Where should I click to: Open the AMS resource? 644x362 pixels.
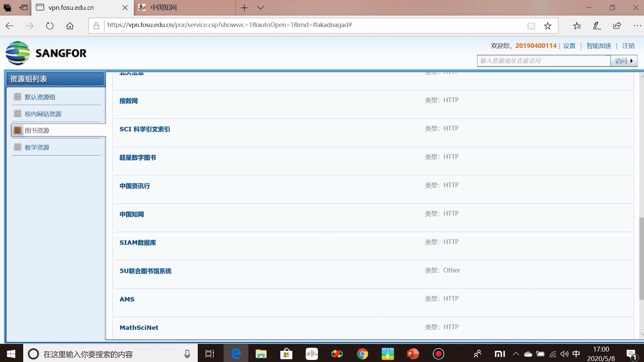[x=127, y=299]
